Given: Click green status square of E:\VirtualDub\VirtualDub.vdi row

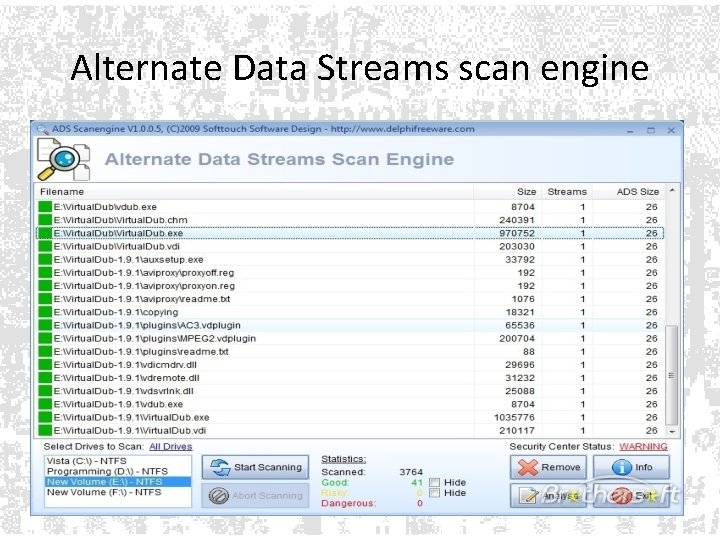Looking at the screenshot, I should coord(45,247).
